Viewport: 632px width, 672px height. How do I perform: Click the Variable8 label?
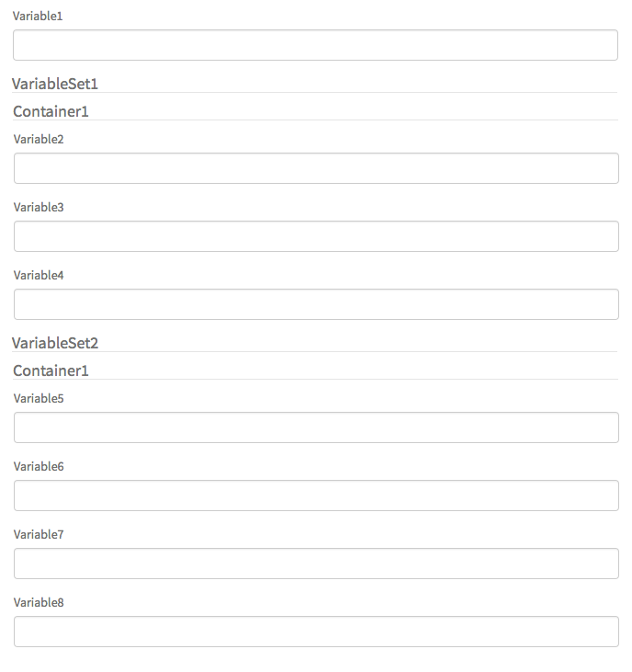tap(39, 603)
